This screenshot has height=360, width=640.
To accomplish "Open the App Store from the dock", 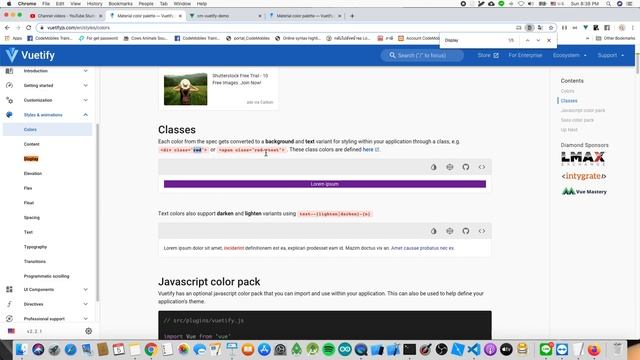I will 264,349.
